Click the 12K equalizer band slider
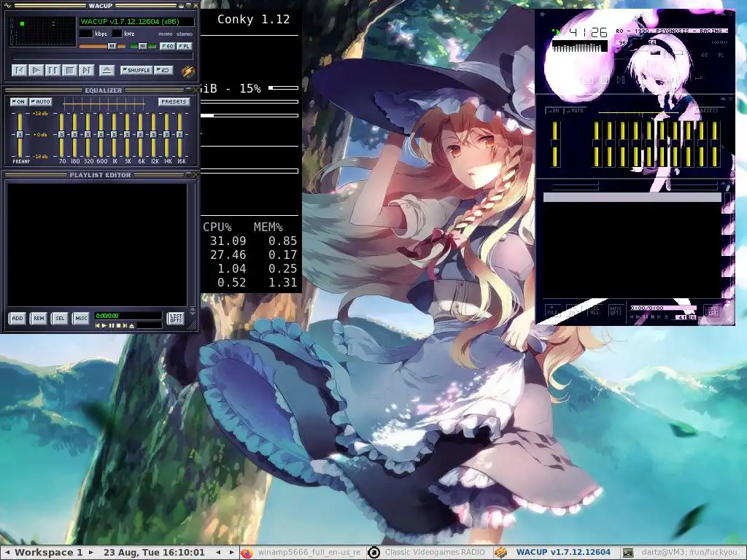Viewport: 747px width, 560px height. pos(153,135)
